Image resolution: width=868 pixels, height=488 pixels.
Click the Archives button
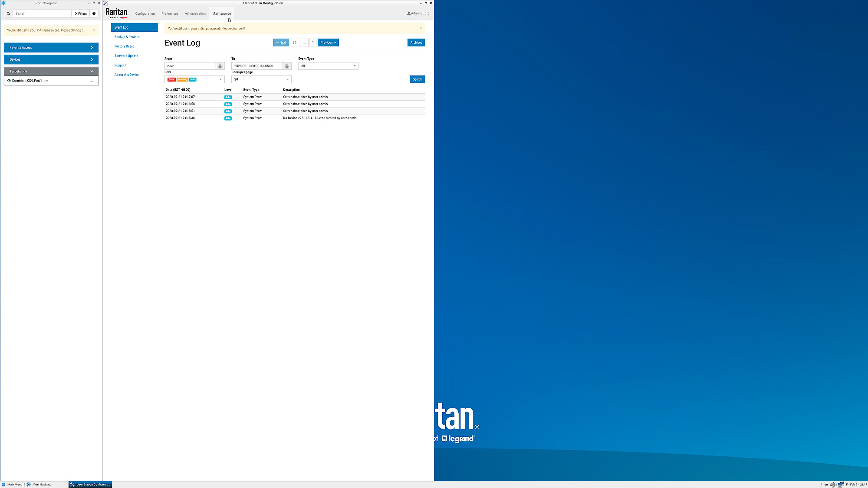coord(416,43)
